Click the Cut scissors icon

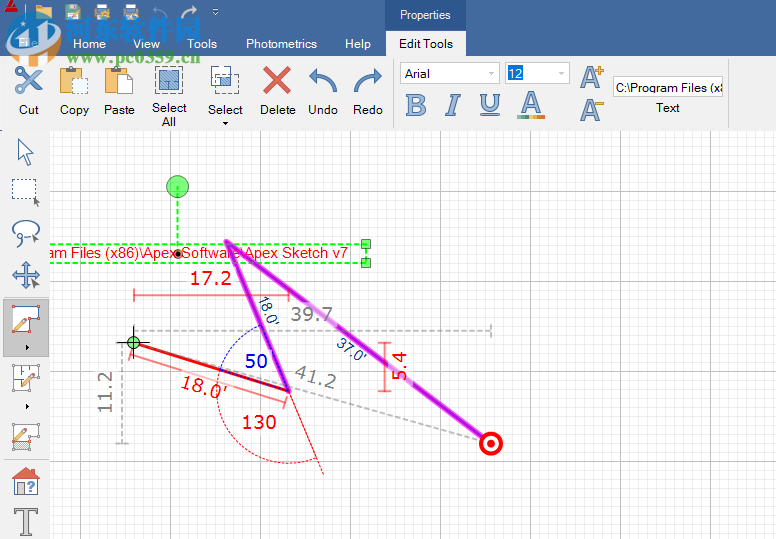coord(28,82)
